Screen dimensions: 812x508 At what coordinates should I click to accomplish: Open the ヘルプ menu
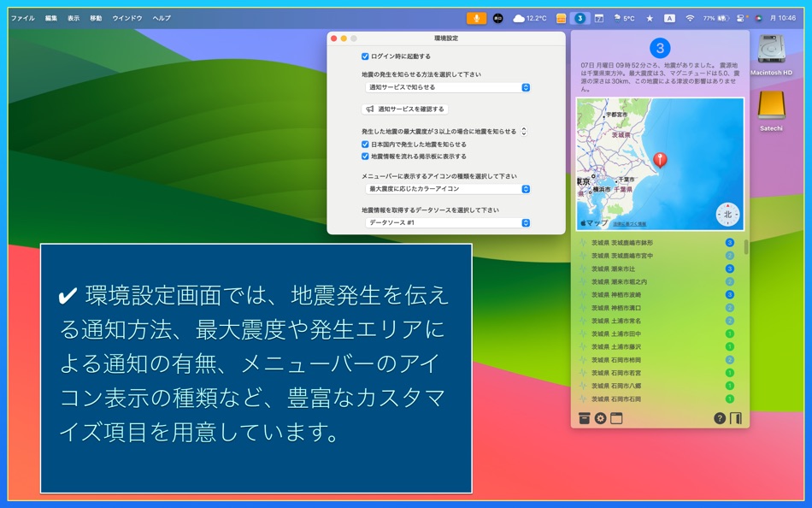[x=162, y=18]
